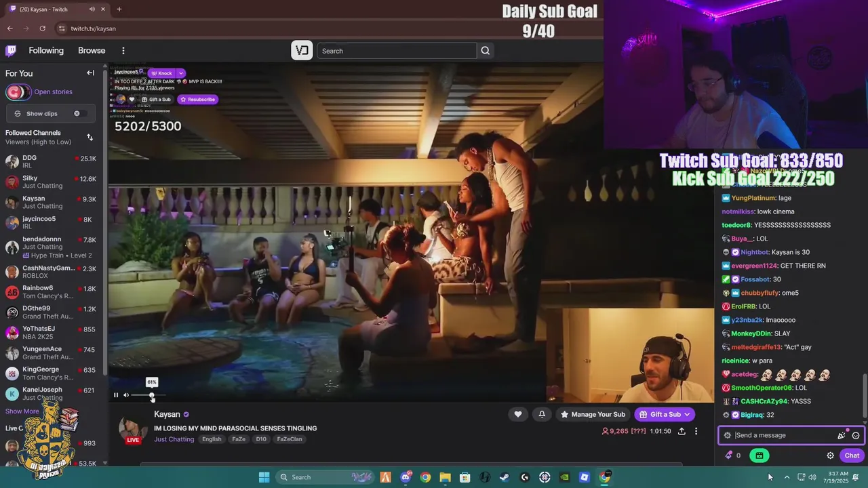The image size is (868, 488).
Task: Sort followed channels by viewers
Action: (90, 138)
